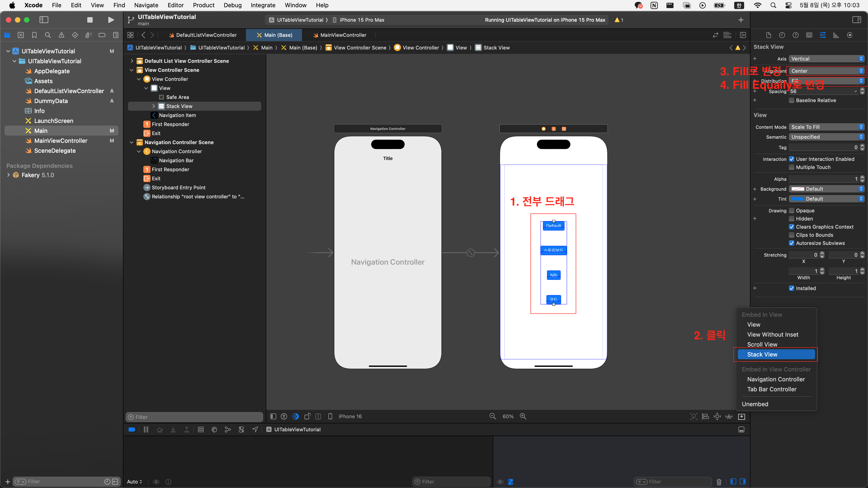Expand the Stack View outline row

click(x=154, y=106)
